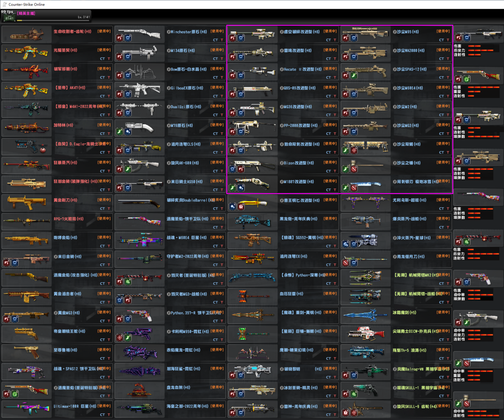504x420 pixels.
Task: Click the [精英主播] title tag
Action: [26, 14]
